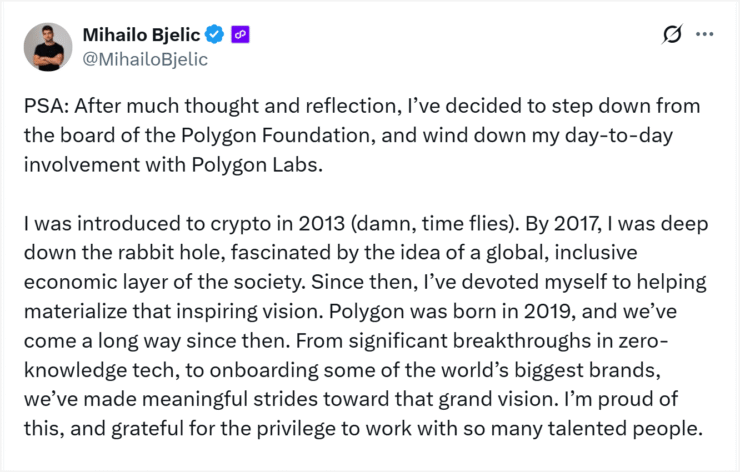Image resolution: width=740 pixels, height=472 pixels.
Task: Click the phrase 'world's biggest brands'
Action: click(551, 370)
